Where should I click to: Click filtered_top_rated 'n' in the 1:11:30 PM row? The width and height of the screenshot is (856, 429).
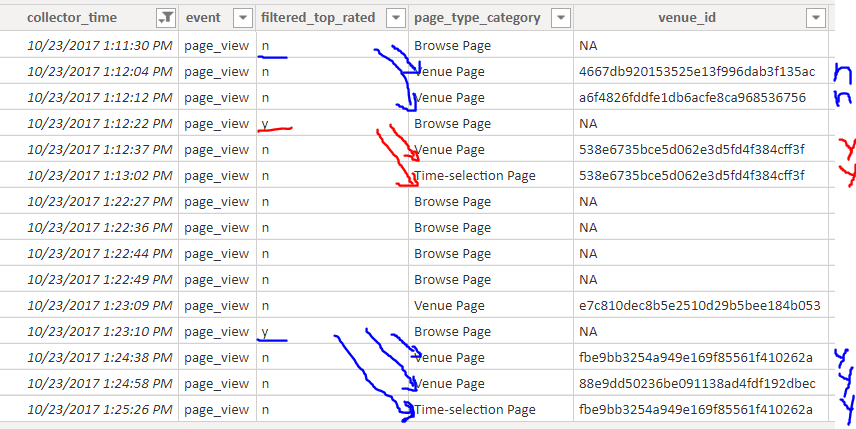click(265, 46)
